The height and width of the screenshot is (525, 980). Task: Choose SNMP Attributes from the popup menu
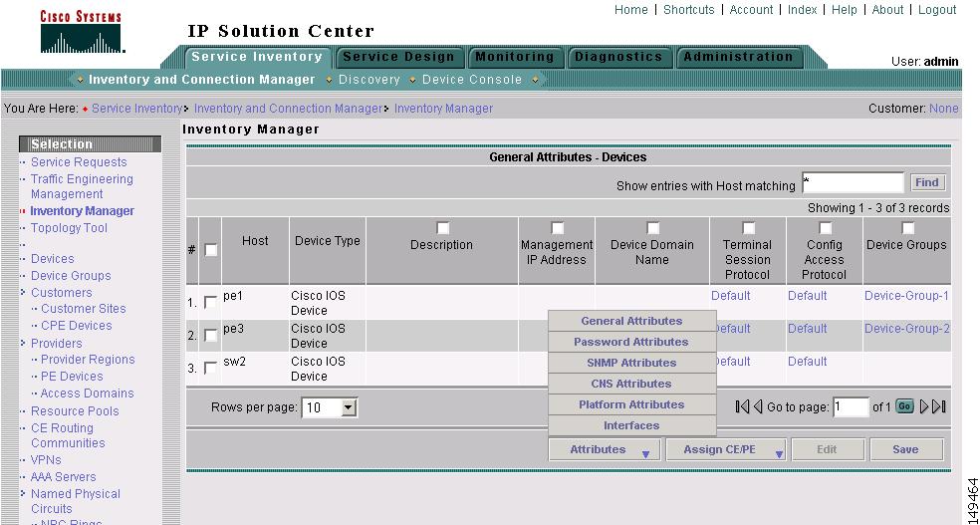coord(631,363)
